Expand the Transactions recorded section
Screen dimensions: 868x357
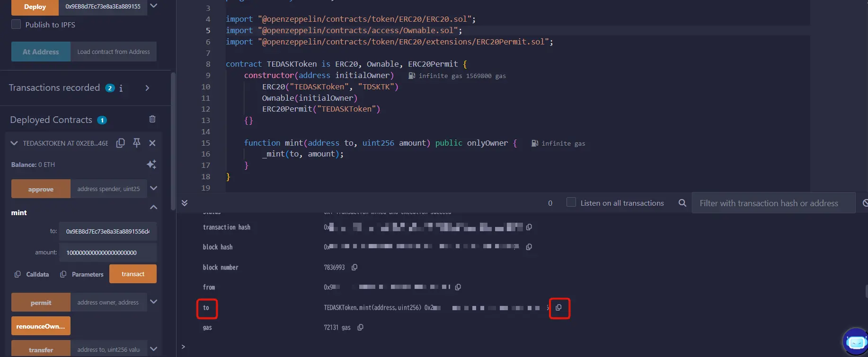coord(147,88)
